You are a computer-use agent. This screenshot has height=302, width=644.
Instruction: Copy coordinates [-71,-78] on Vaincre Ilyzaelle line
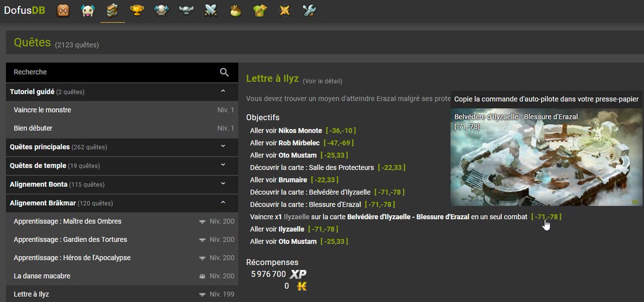point(546,217)
